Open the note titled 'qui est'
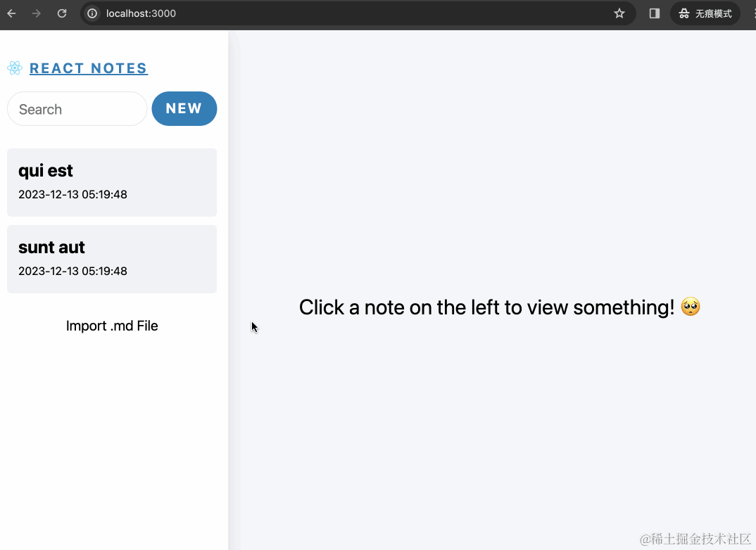Image resolution: width=756 pixels, height=550 pixels. coord(111,181)
